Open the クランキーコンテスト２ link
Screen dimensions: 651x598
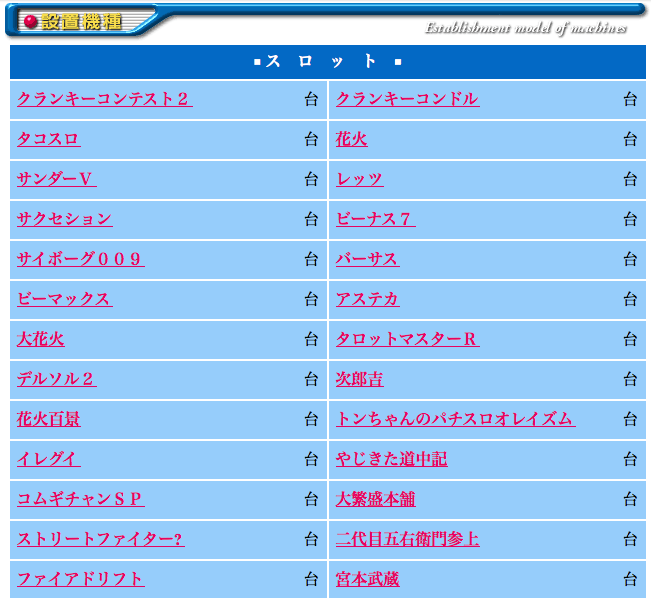(x=105, y=99)
